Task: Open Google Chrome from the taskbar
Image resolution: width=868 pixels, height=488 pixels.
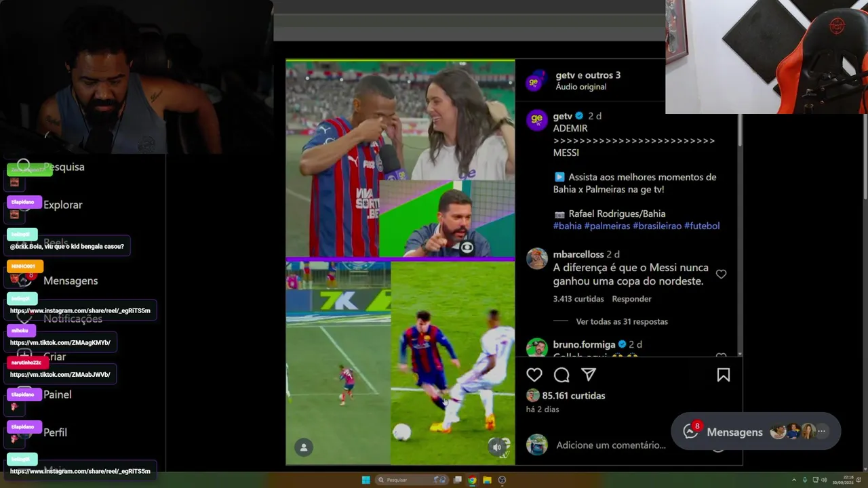Action: 472,480
